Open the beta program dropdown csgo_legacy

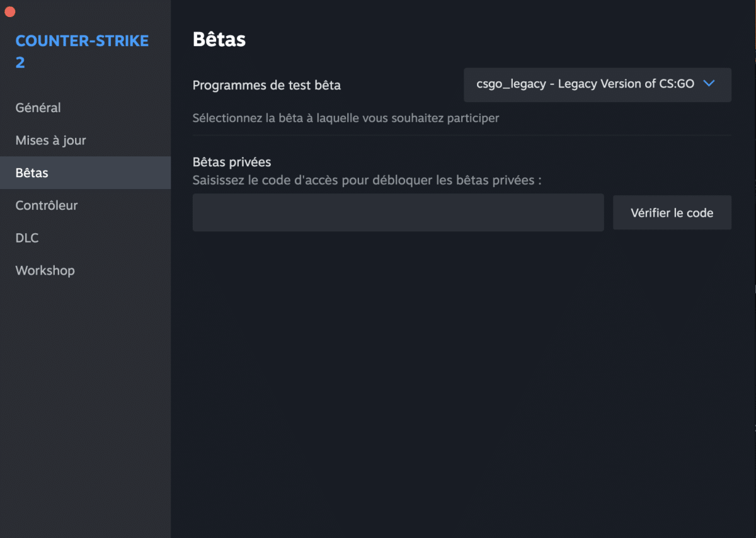pos(597,84)
